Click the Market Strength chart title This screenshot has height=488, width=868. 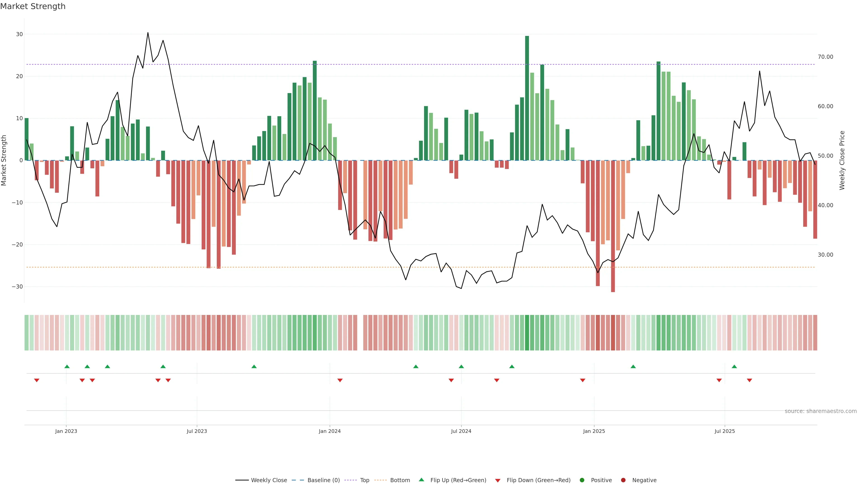click(33, 6)
